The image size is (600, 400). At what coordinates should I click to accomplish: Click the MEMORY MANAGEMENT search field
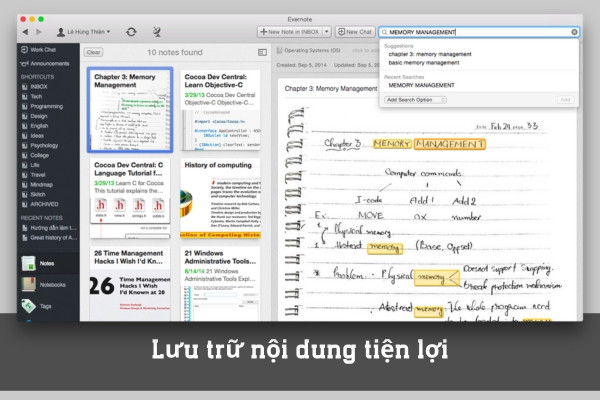(479, 32)
